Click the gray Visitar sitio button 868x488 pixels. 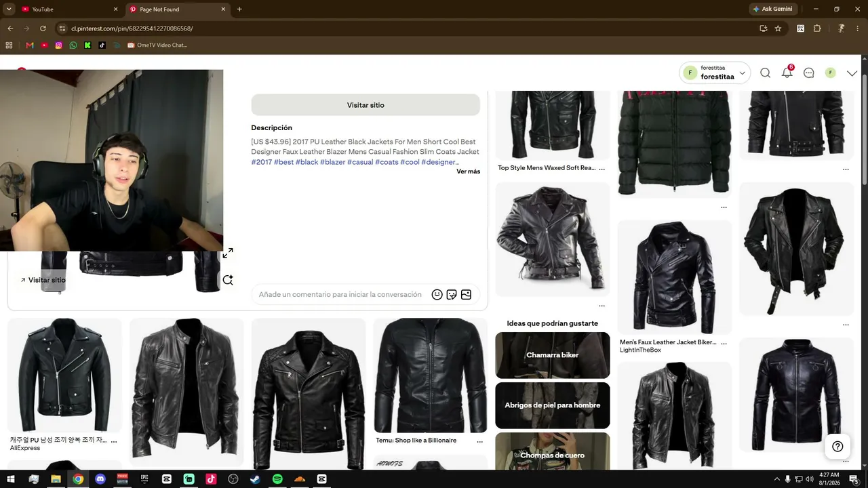366,105
